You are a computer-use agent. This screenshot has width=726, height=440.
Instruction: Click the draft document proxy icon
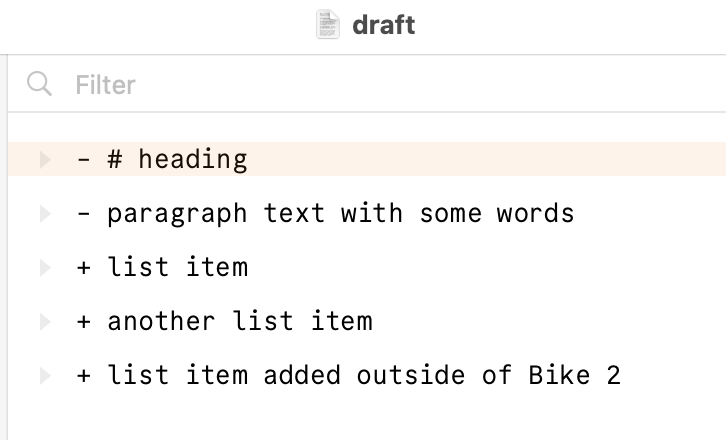click(328, 25)
